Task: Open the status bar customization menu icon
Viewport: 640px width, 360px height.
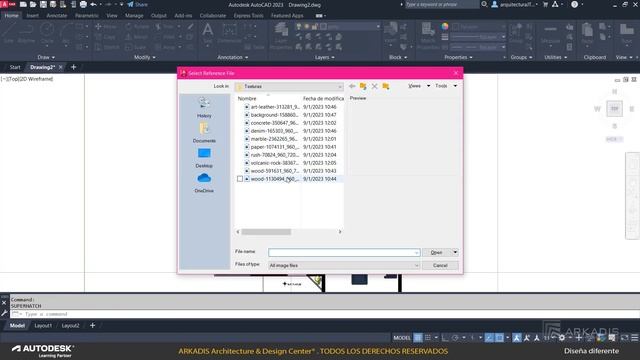Action: (x=635, y=338)
